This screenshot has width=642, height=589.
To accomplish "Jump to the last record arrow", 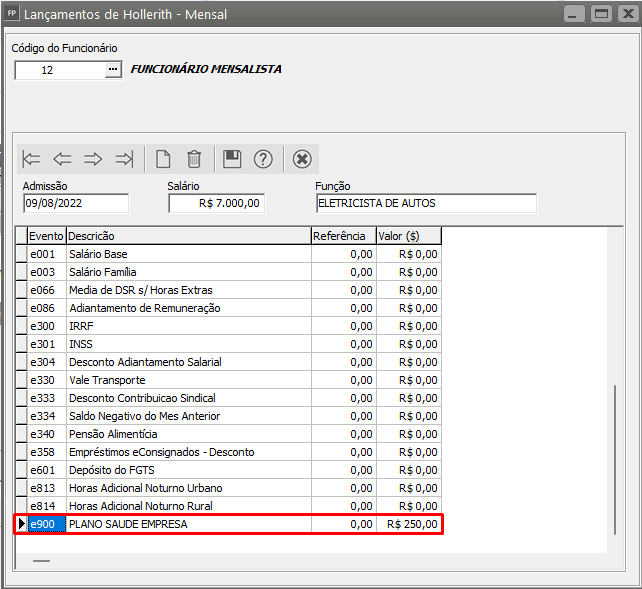I will [x=124, y=159].
